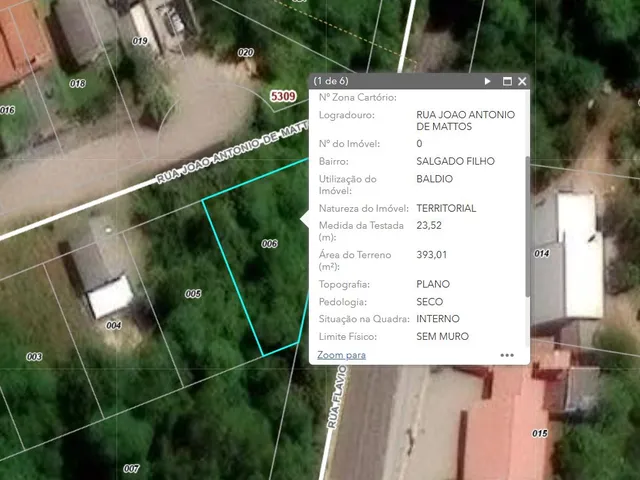Click 'RUA JOAO ANTONIO DE MATTOS' logradouro value

[x=465, y=120]
